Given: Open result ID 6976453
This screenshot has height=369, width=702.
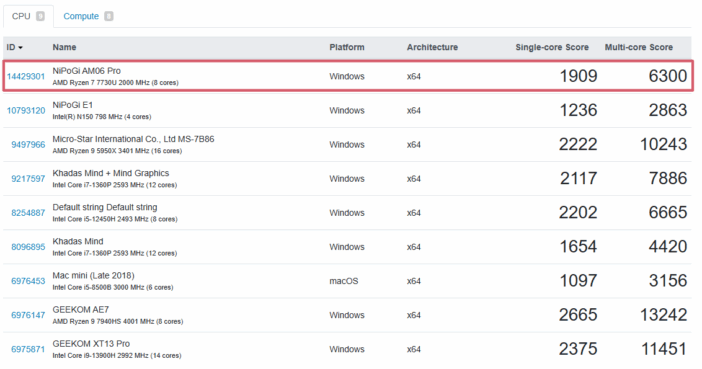Looking at the screenshot, I should click(x=28, y=281).
